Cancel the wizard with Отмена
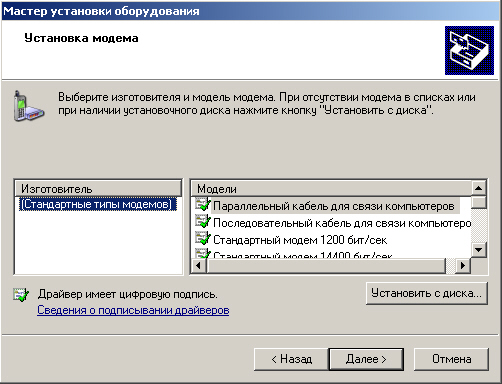Screen dimensions: 502x384 [x=451, y=359]
